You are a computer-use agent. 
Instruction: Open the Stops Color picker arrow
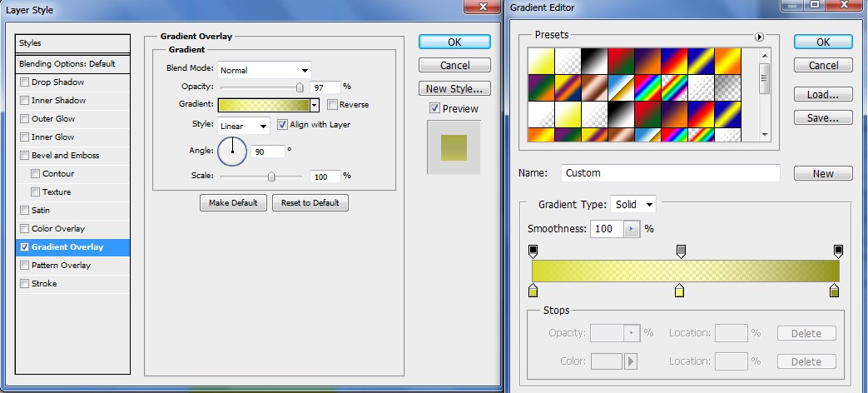pos(631,361)
